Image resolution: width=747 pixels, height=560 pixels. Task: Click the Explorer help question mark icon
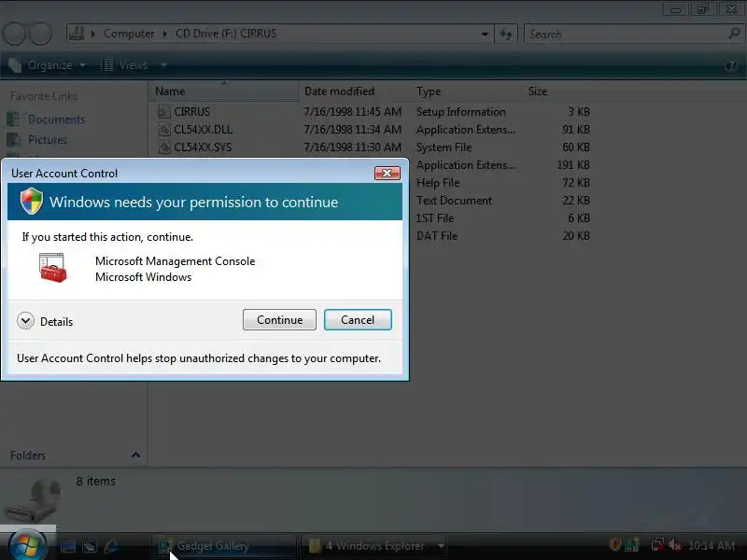tap(731, 65)
